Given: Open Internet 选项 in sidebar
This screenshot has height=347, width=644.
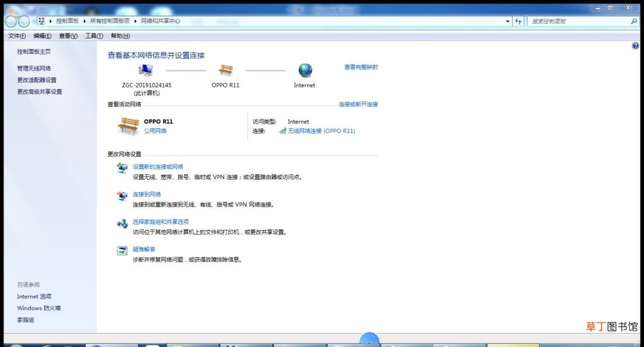Looking at the screenshot, I should pyautogui.click(x=34, y=296).
